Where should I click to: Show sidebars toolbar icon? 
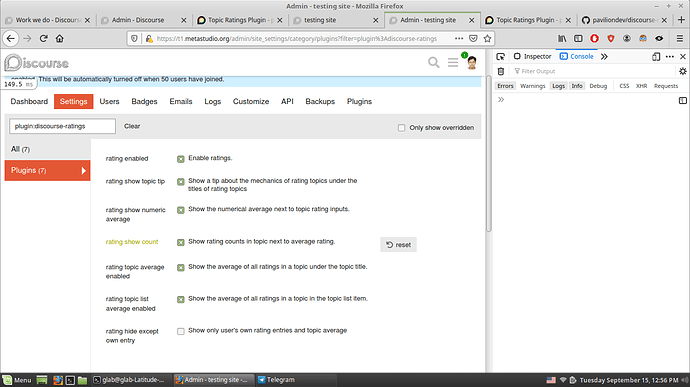[578, 39]
